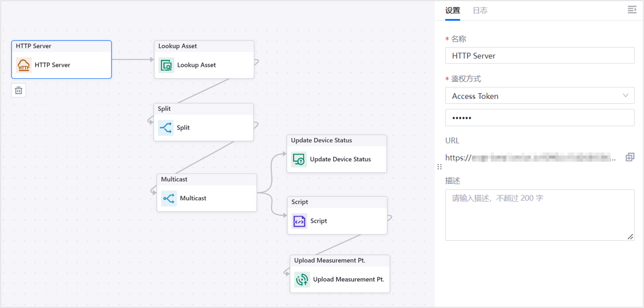Select the Script node icon

pos(299,221)
